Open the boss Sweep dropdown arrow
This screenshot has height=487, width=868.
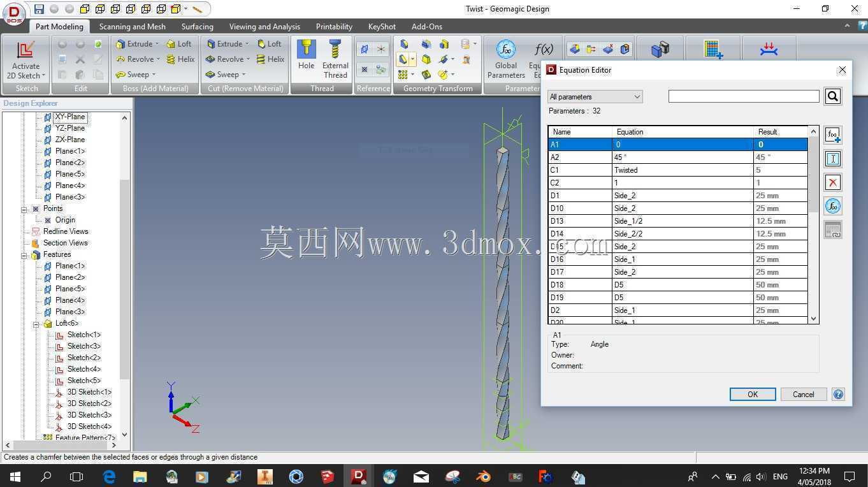point(154,75)
